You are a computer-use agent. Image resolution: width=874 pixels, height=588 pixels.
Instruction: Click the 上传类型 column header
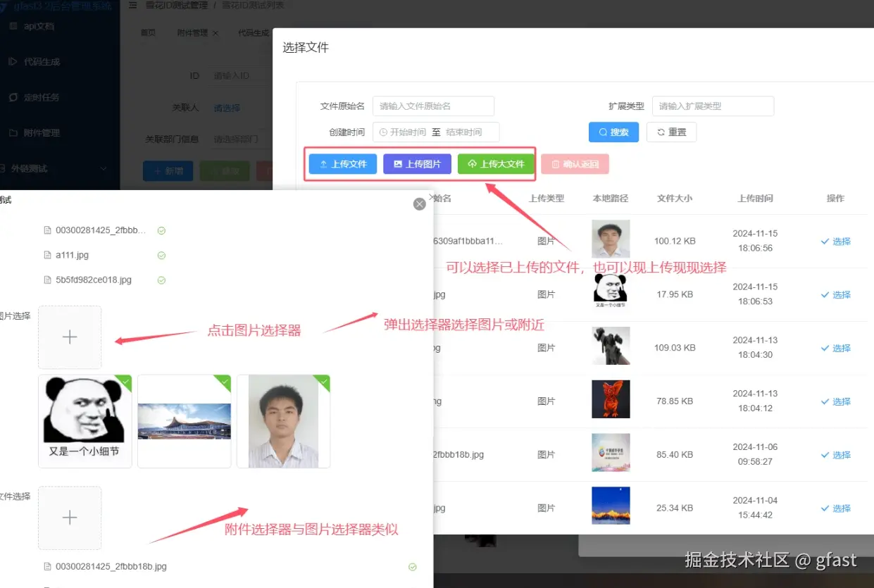click(547, 199)
